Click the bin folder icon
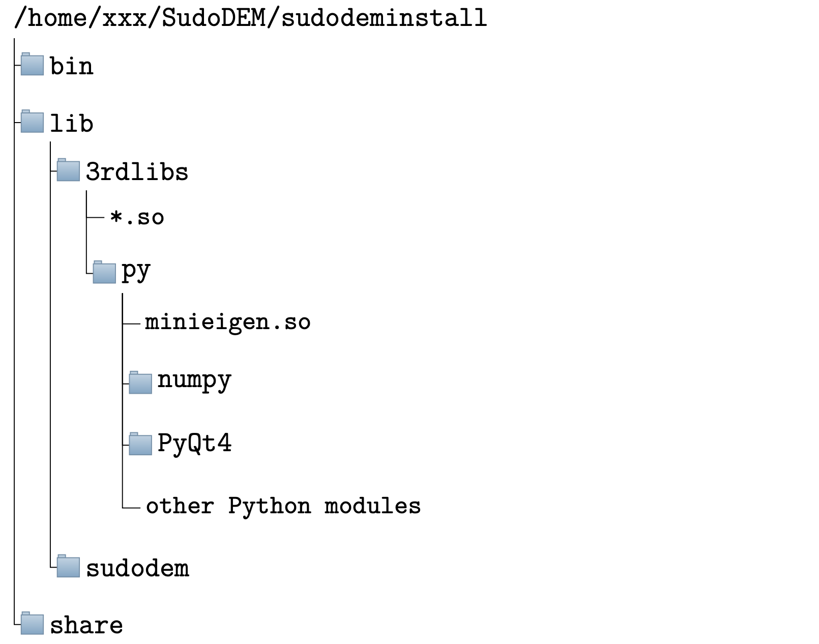The width and height of the screenshot is (819, 644). [x=32, y=65]
